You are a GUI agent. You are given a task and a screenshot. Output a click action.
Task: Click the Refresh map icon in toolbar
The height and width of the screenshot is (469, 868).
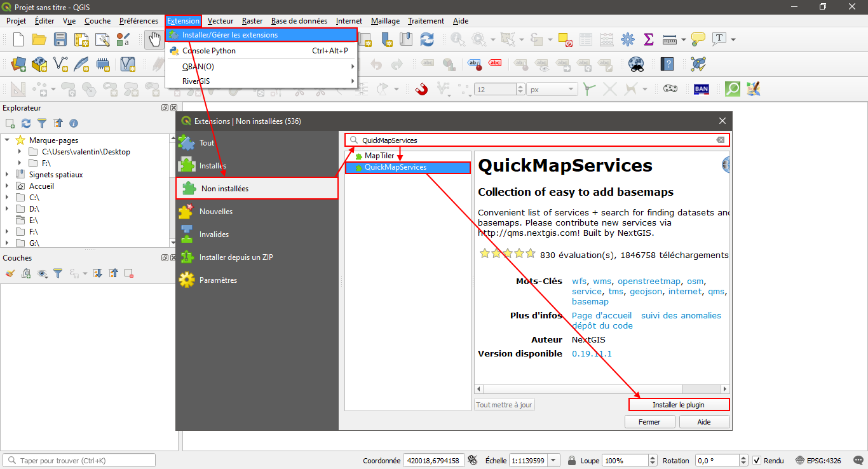click(427, 39)
